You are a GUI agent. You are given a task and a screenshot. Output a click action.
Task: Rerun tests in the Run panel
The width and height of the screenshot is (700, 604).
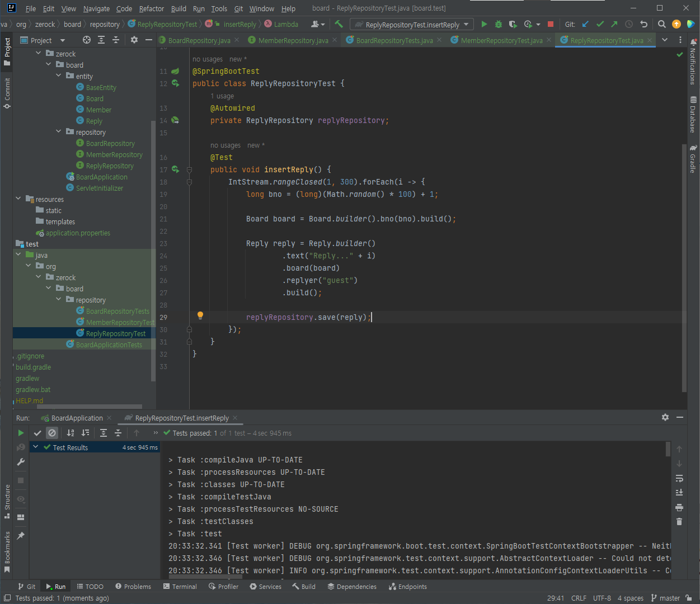21,433
